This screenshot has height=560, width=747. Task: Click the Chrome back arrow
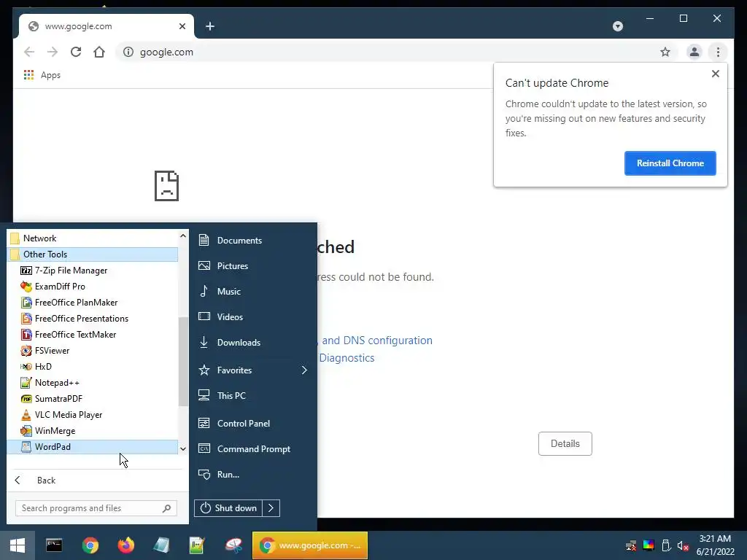tap(29, 52)
